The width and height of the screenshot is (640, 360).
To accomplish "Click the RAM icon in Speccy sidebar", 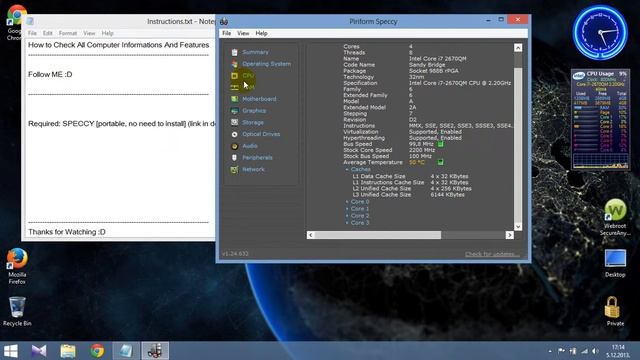I will 234,87.
